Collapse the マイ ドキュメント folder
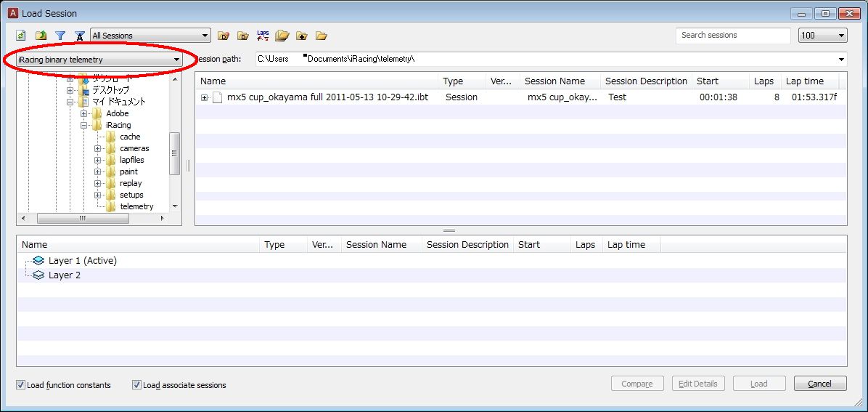Image resolution: width=868 pixels, height=412 pixels. [70, 102]
